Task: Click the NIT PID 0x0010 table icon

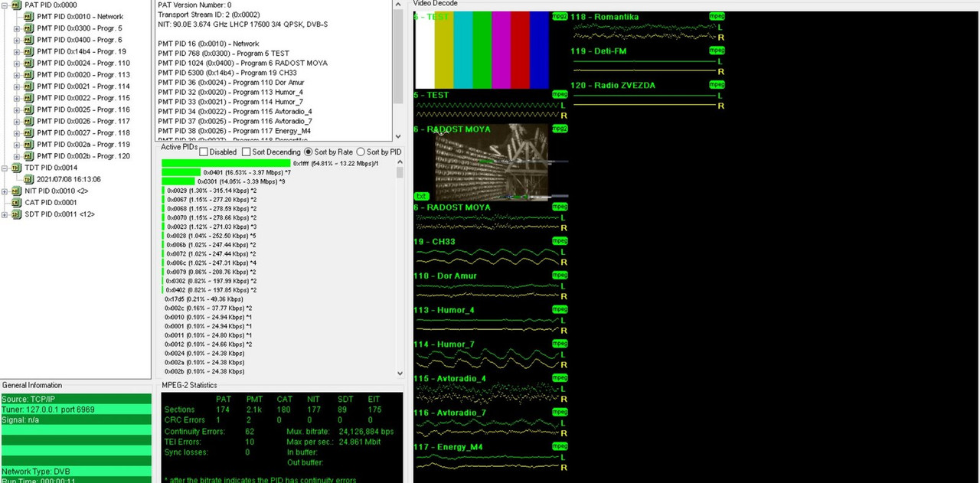Action: 17,191
